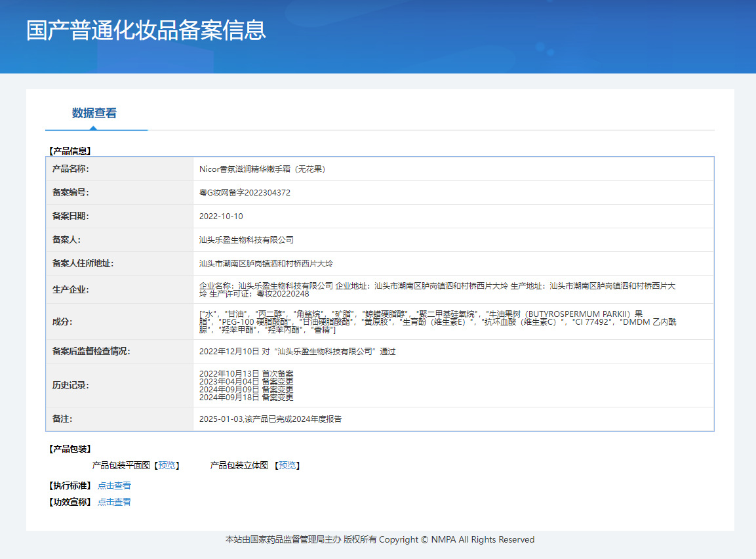Click history entry 2024年09月18日 备案变更

click(x=247, y=398)
